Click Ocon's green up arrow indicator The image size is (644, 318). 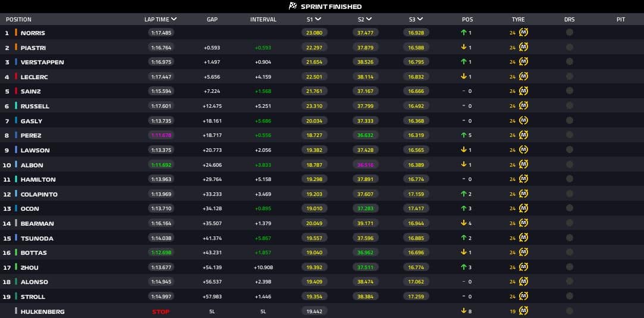click(464, 208)
